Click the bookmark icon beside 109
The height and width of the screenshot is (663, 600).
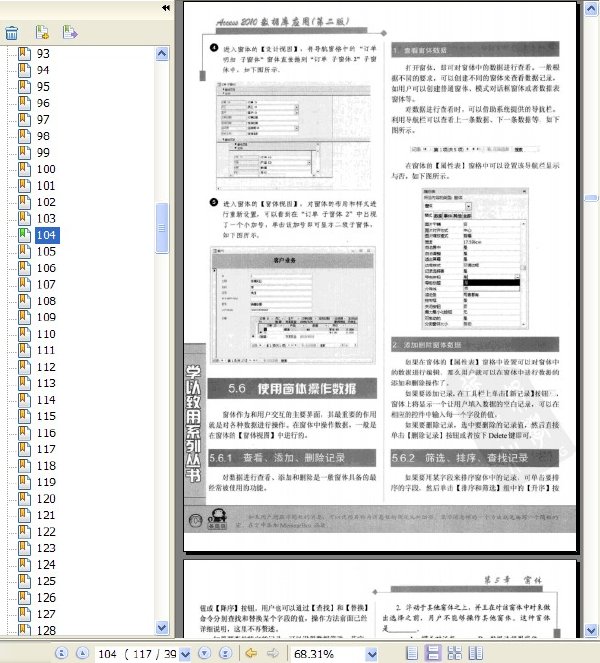point(25,317)
